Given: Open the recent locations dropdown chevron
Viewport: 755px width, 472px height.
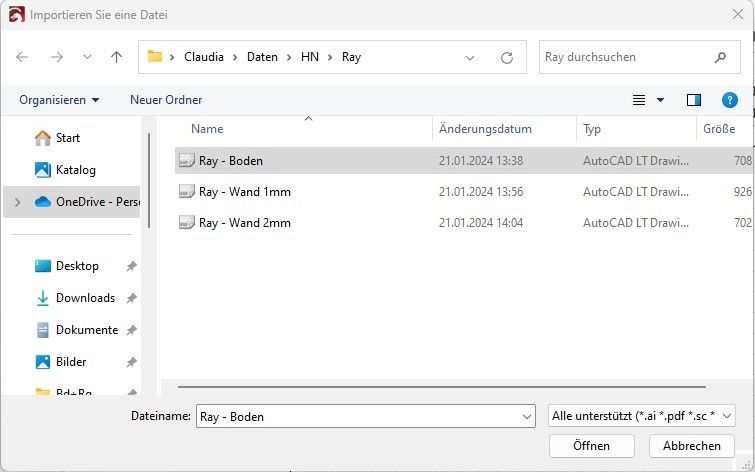Looking at the screenshot, I should [87, 58].
